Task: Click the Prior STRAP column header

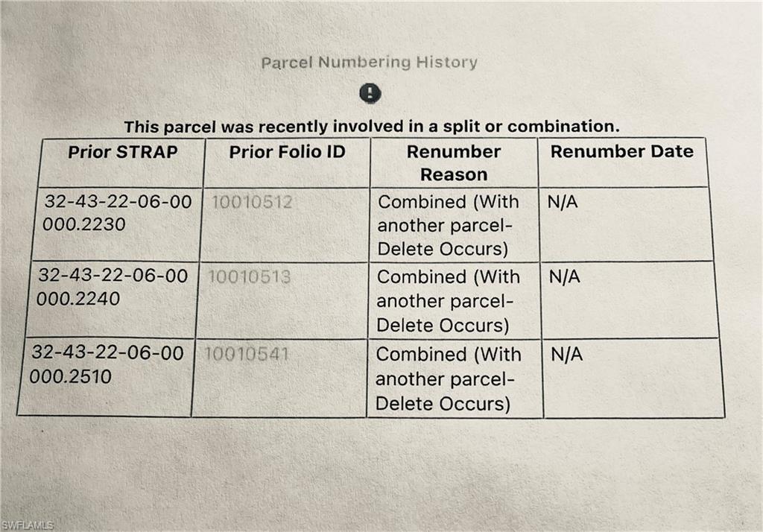Action: (123, 153)
